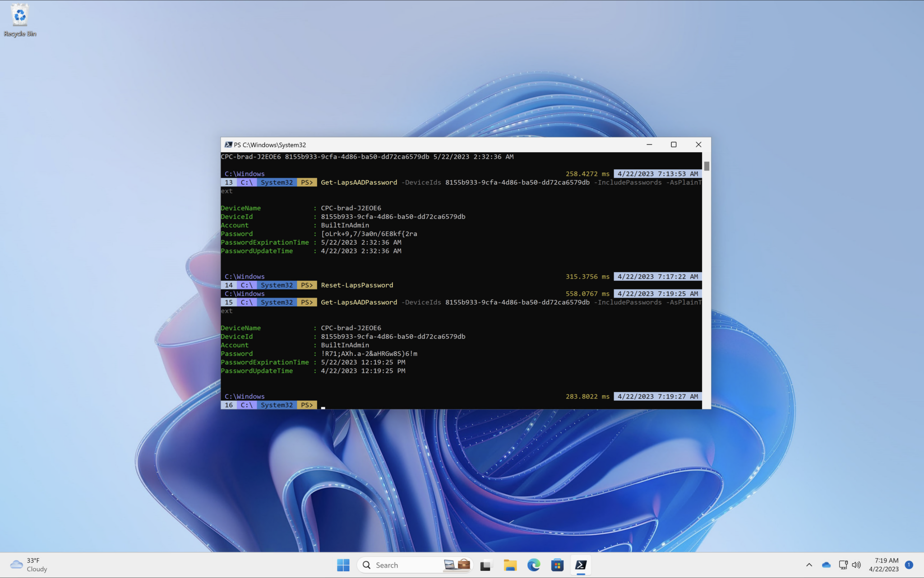The height and width of the screenshot is (578, 924).
Task: Click the PowerShell vertical scrollbar thumb
Action: point(707,166)
